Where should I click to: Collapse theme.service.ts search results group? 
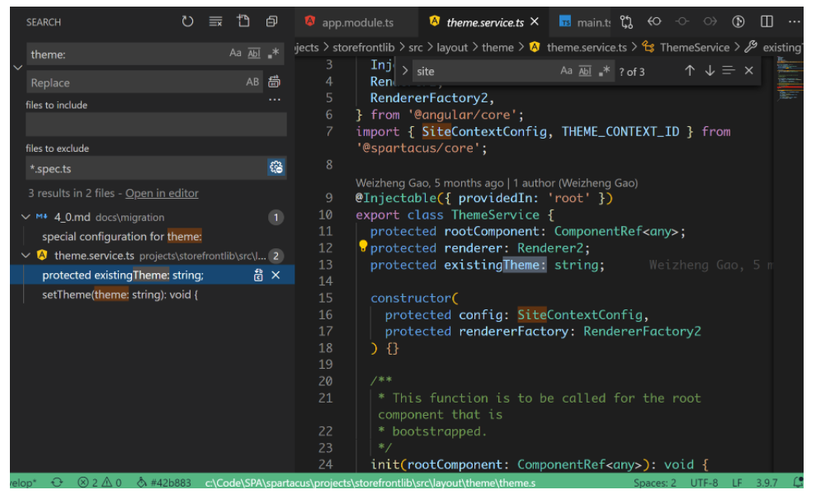pyautogui.click(x=26, y=256)
